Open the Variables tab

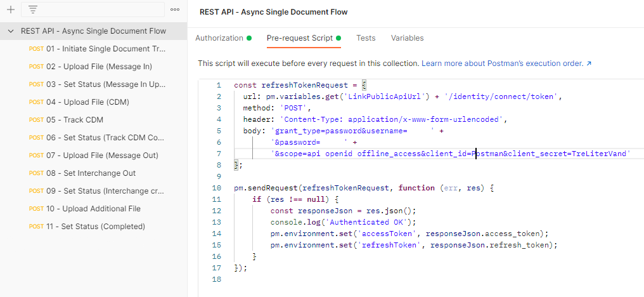[x=407, y=38]
